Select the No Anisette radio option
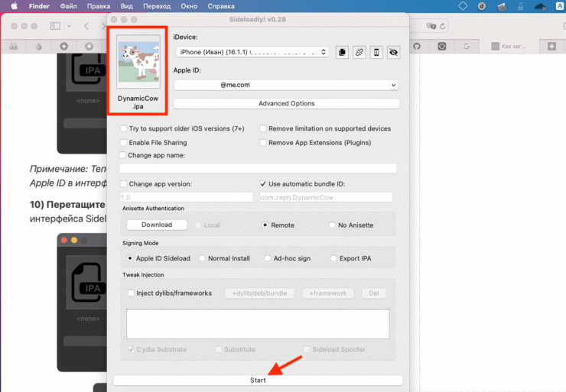The width and height of the screenshot is (566, 392). (x=332, y=225)
